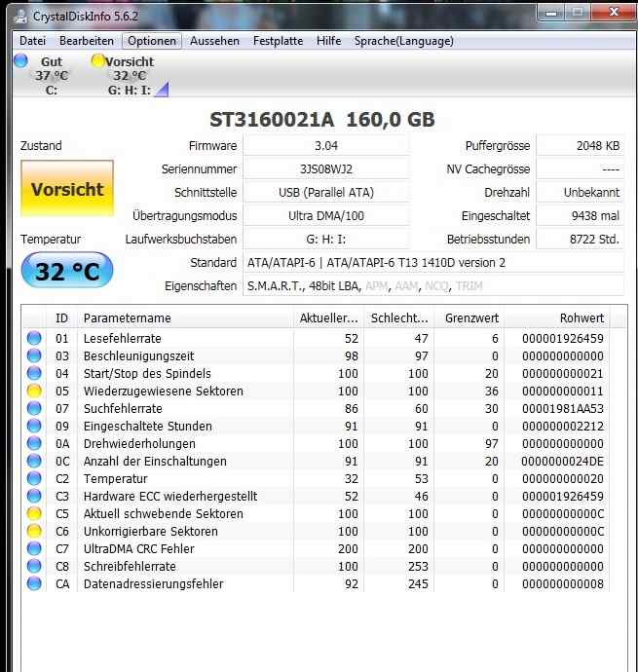
Task: Click status icon of Datenadressierungsfehler row
Action: click(34, 584)
